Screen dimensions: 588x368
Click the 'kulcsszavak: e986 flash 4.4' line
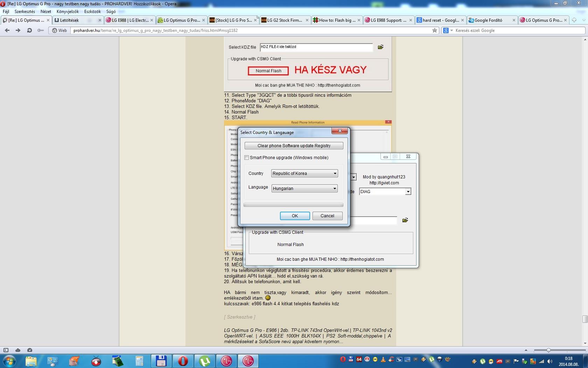click(281, 304)
